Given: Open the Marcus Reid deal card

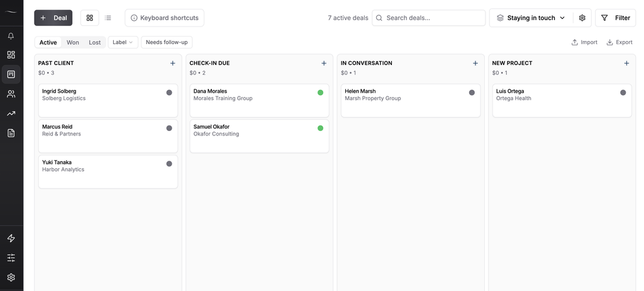Looking at the screenshot, I should click(108, 136).
